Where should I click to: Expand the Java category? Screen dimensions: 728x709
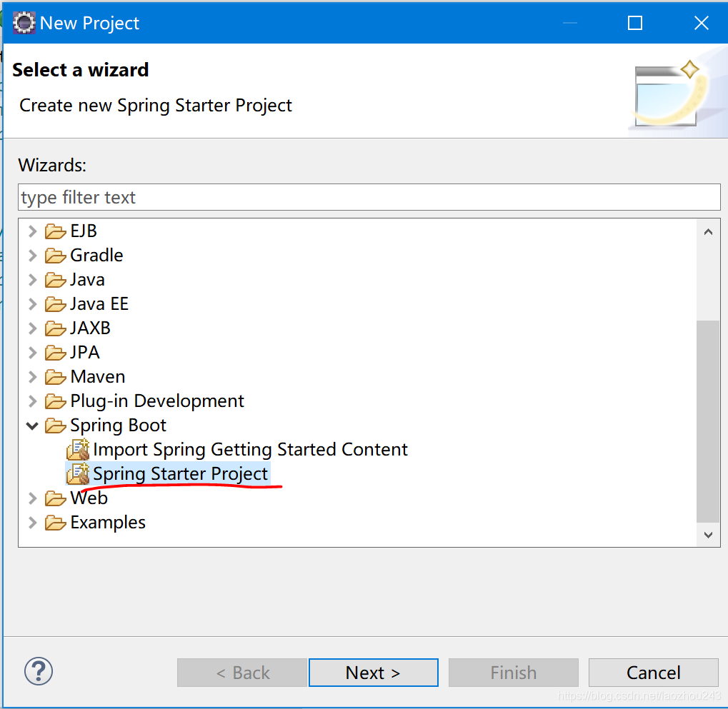point(32,280)
